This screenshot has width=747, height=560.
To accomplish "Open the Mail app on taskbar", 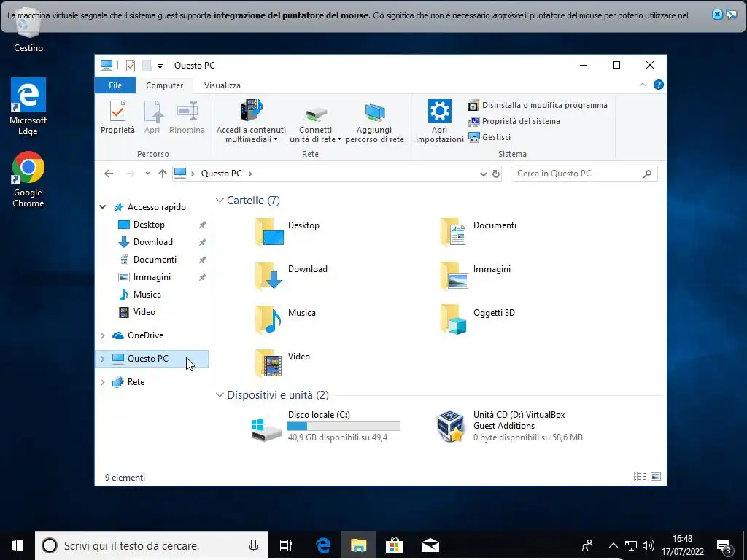I will pyautogui.click(x=430, y=545).
